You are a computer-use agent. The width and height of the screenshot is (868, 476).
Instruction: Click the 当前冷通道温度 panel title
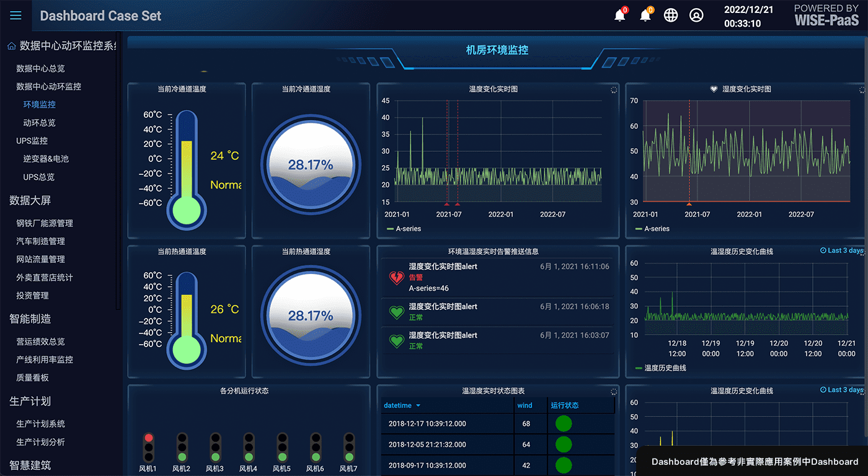click(x=182, y=89)
